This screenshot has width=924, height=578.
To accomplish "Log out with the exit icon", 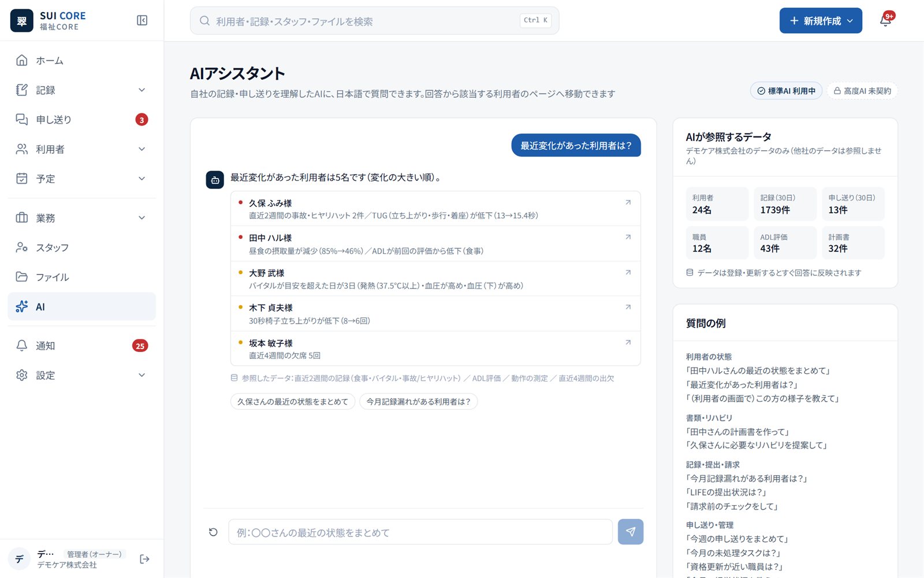I will click(144, 559).
